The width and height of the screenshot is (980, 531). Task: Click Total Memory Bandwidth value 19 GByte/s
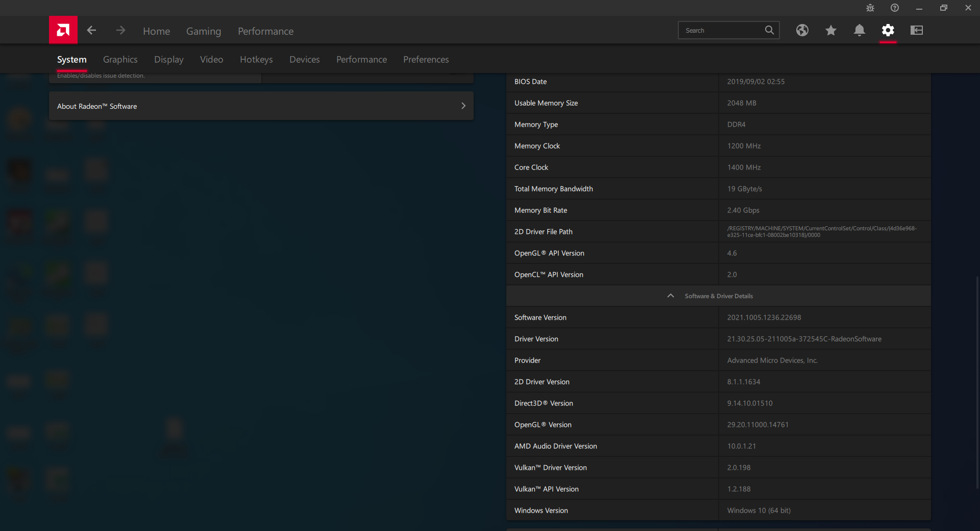click(745, 189)
